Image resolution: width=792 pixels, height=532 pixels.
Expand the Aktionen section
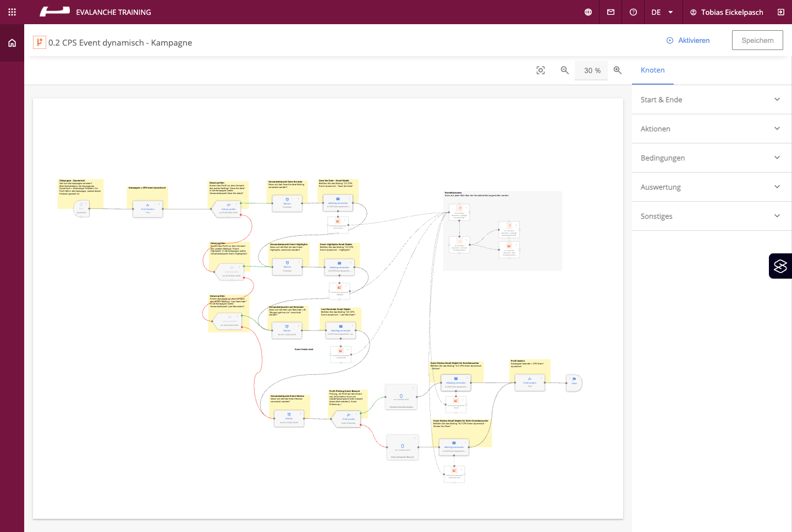[711, 129]
